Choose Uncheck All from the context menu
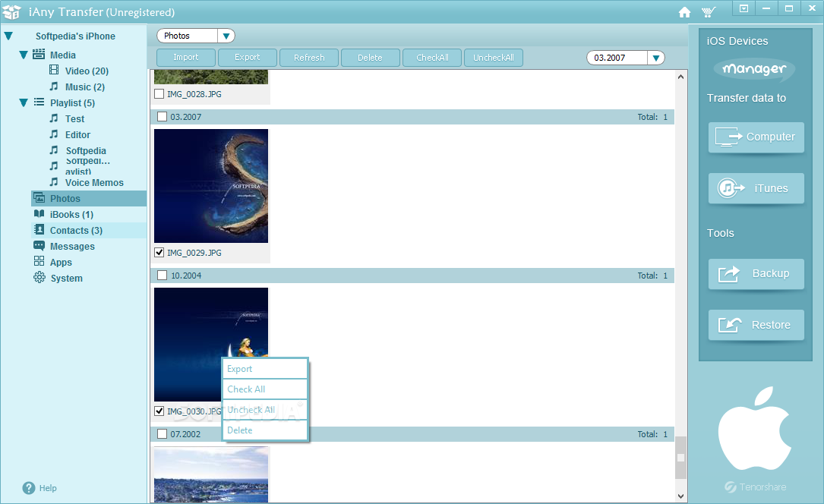 (265, 410)
